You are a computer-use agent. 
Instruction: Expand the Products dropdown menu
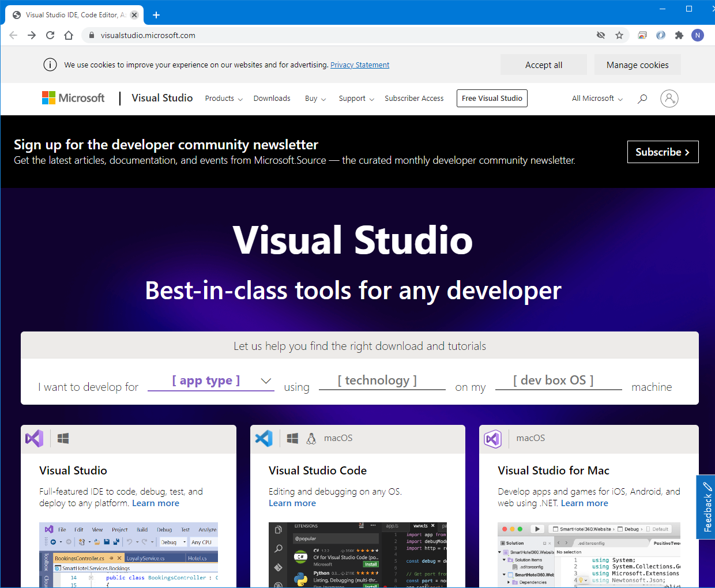coord(224,99)
